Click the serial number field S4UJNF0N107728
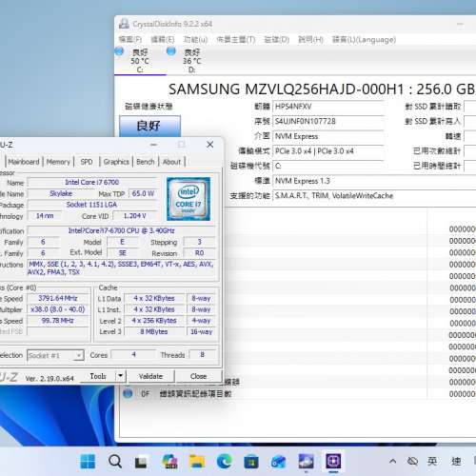 pyautogui.click(x=328, y=121)
